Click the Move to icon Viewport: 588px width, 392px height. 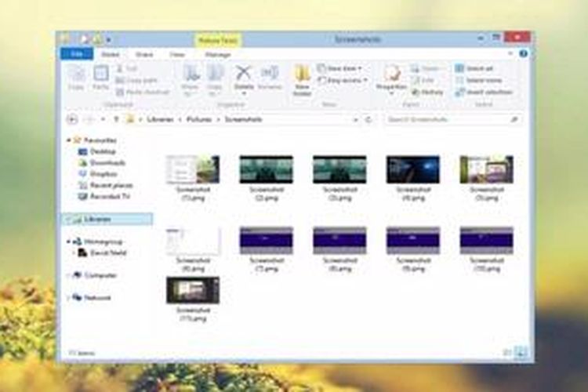191,78
